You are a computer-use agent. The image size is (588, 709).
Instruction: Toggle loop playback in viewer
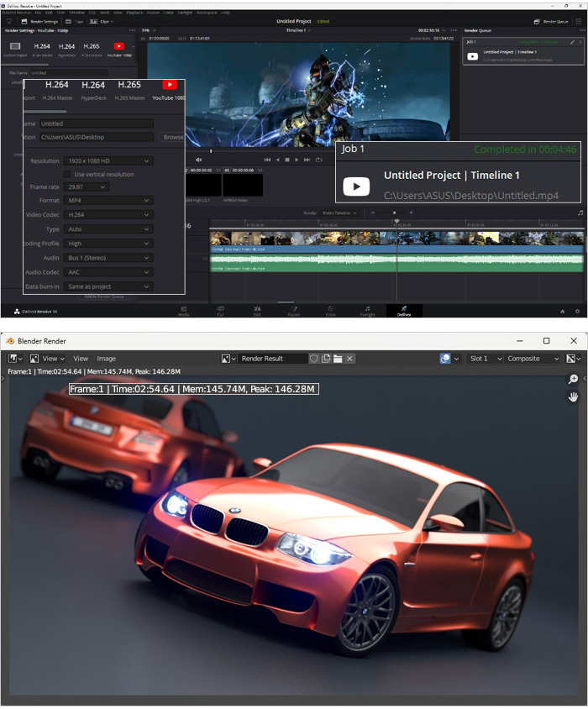coord(318,160)
